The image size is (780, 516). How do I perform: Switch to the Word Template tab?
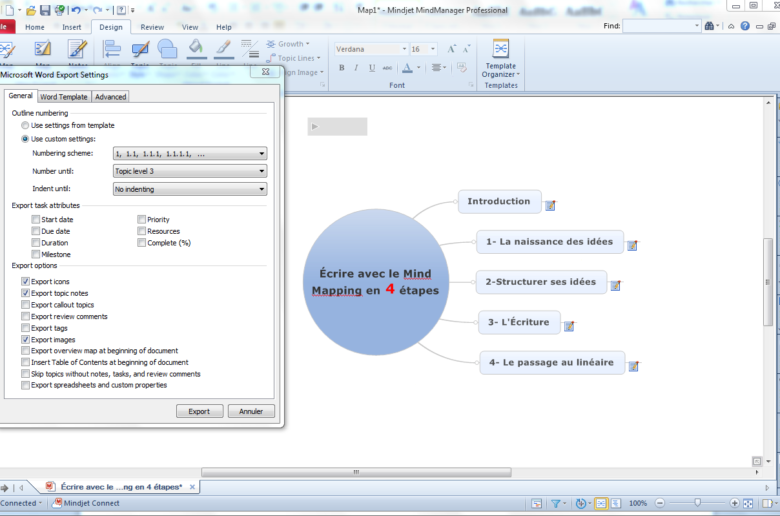tap(64, 97)
